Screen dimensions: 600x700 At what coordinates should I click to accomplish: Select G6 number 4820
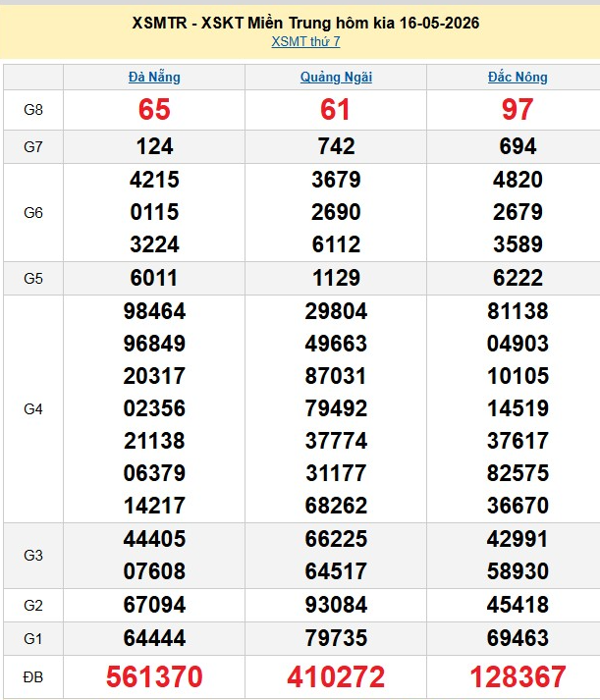point(518,180)
